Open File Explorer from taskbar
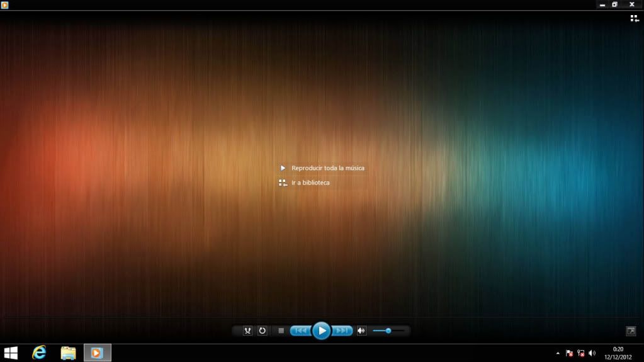Screen dimensions: 644x362 (x=68, y=353)
